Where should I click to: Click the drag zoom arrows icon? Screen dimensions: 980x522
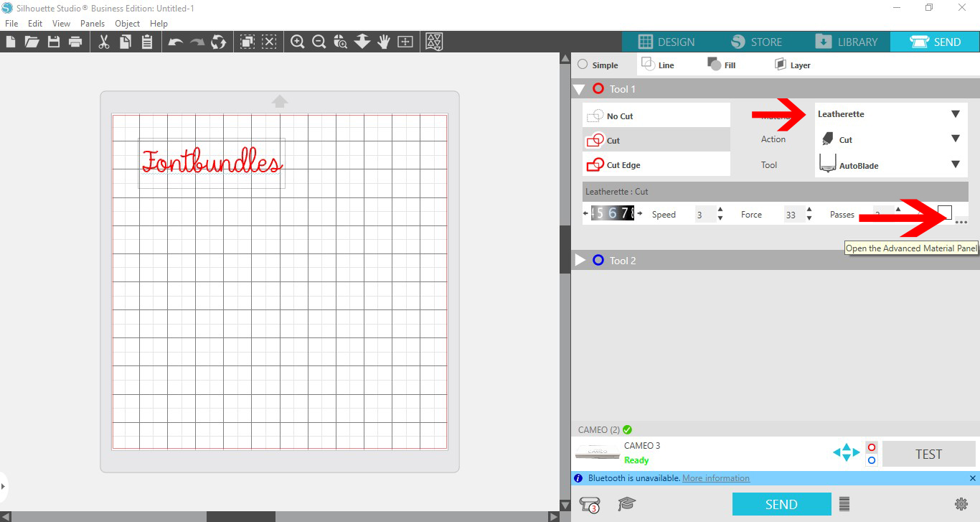coord(362,42)
